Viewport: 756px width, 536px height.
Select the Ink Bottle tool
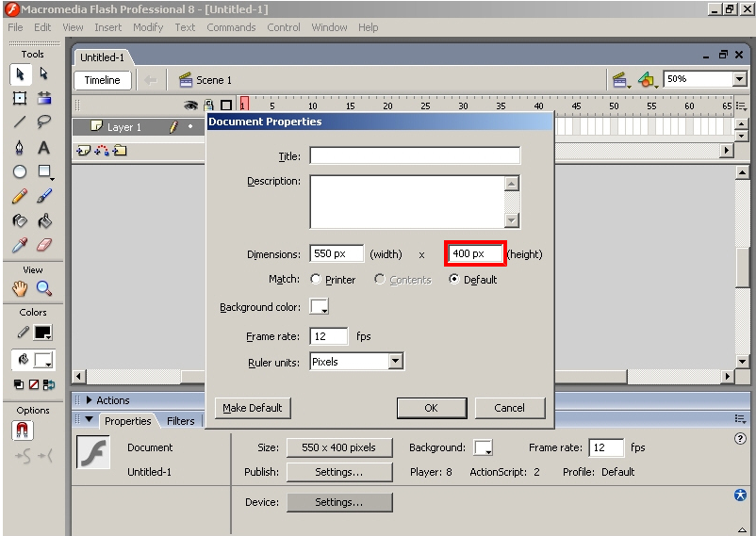tap(20, 220)
